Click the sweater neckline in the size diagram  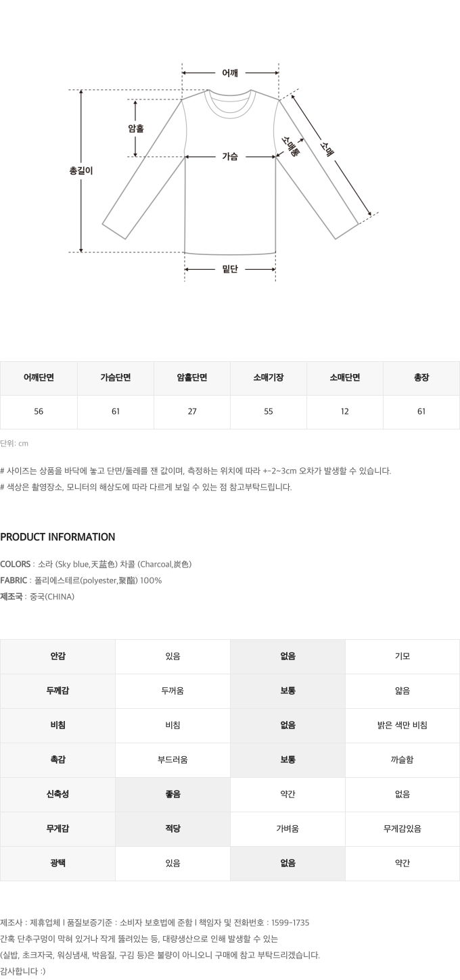[231, 103]
